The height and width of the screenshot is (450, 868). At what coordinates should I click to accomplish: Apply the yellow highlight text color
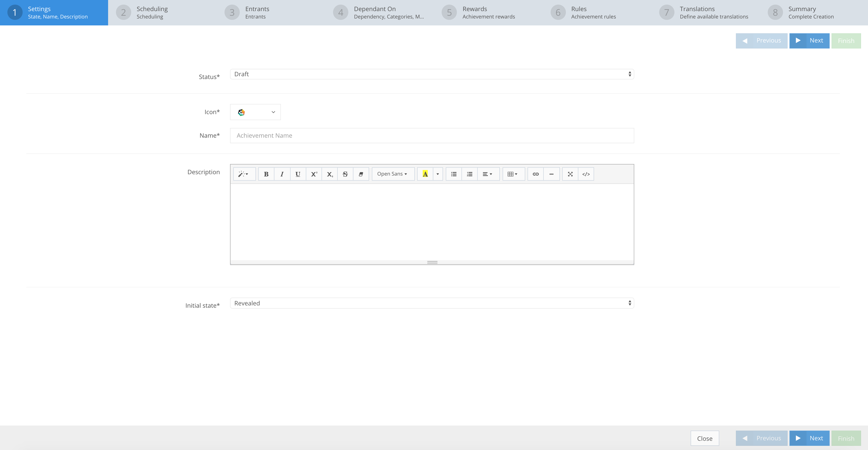click(x=425, y=174)
